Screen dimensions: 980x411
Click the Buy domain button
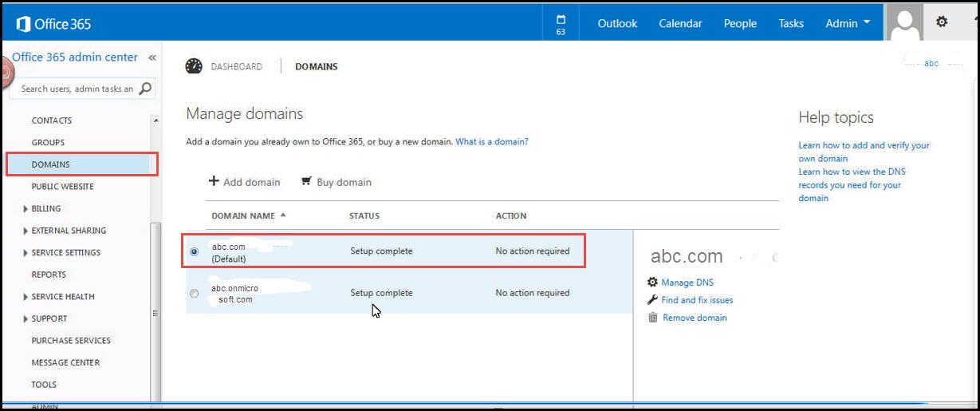(x=337, y=182)
